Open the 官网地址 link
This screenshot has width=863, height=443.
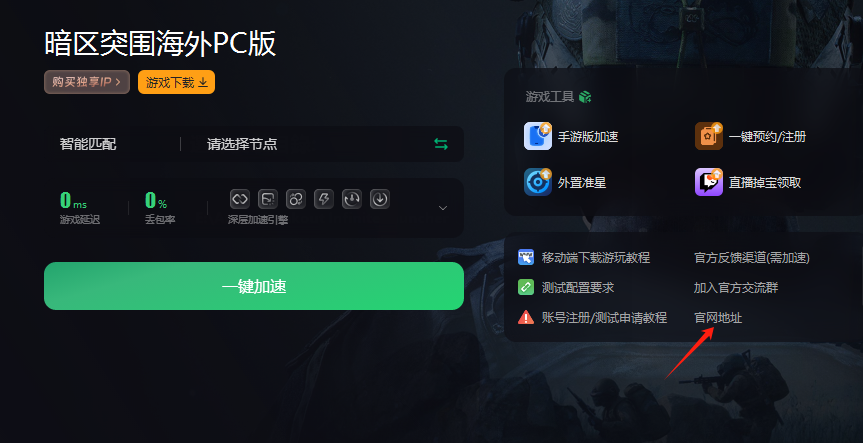coord(718,318)
